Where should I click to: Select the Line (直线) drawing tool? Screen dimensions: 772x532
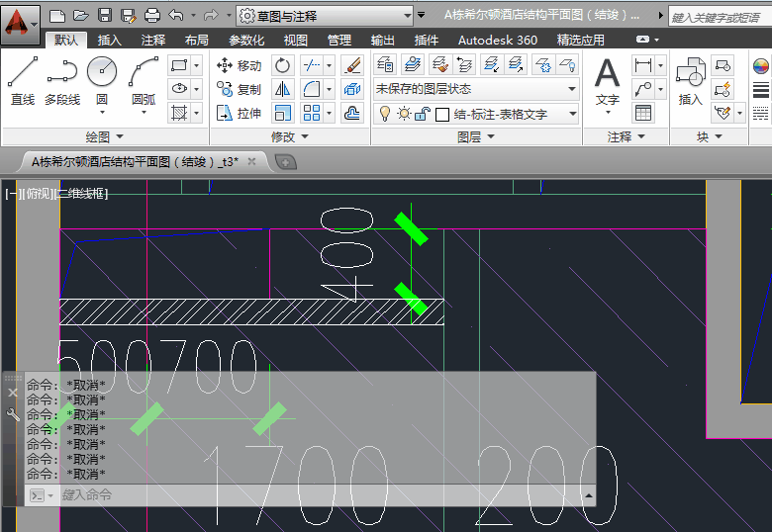click(x=22, y=79)
